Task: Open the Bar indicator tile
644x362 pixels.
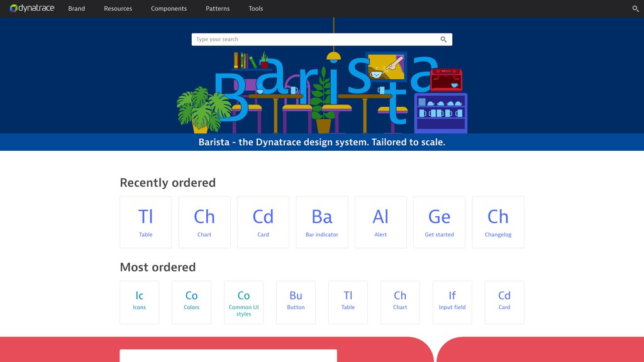Action: coord(322,222)
